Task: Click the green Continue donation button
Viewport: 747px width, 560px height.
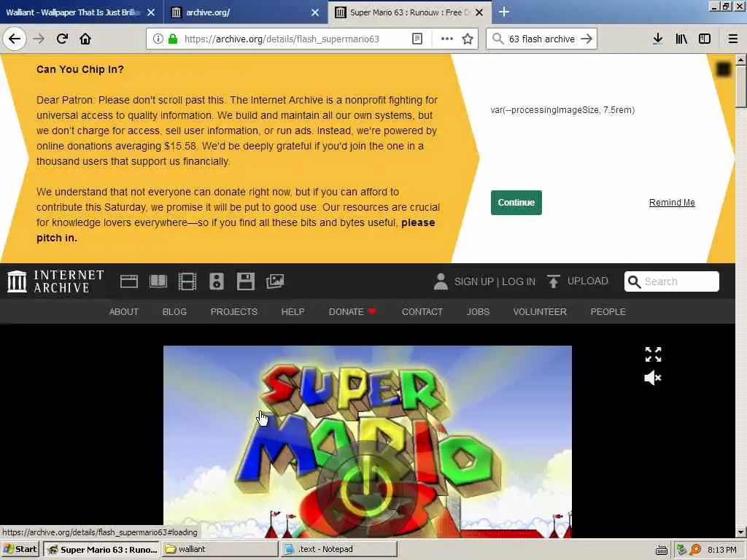Action: click(x=516, y=203)
